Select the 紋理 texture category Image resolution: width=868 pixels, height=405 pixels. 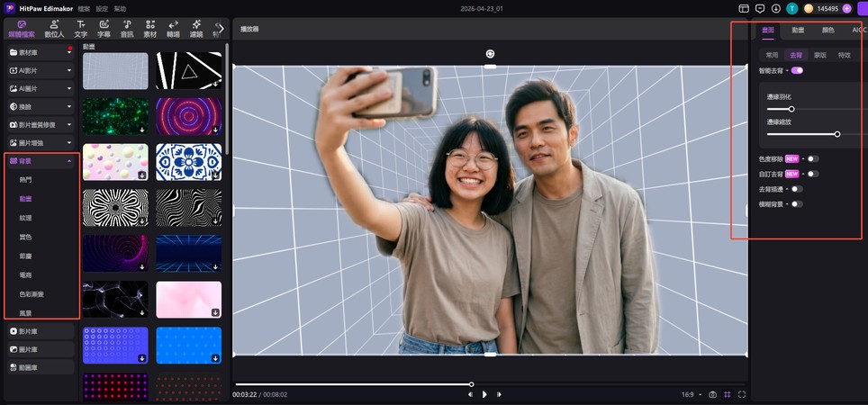pyautogui.click(x=25, y=218)
